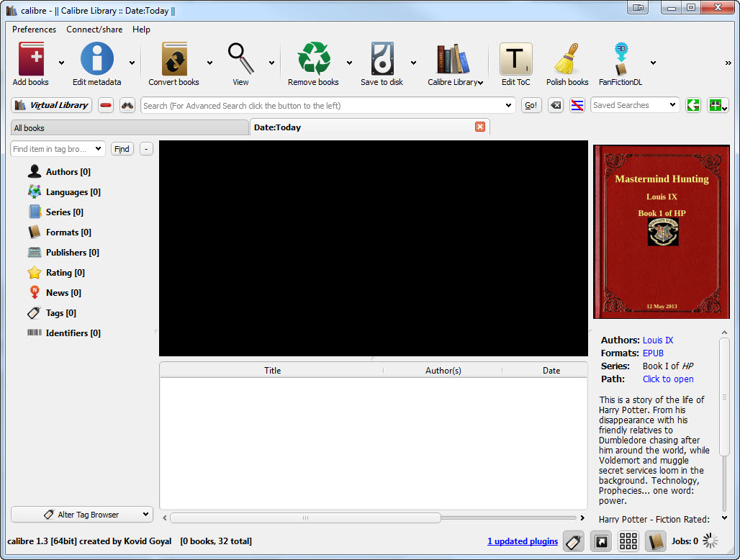
Task: Reset quick search clear icon
Action: tap(556, 105)
